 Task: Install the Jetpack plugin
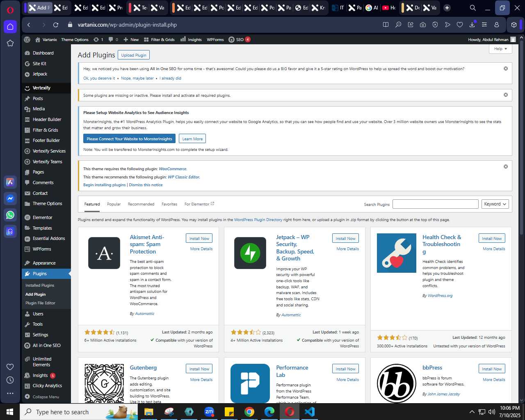[345, 238]
